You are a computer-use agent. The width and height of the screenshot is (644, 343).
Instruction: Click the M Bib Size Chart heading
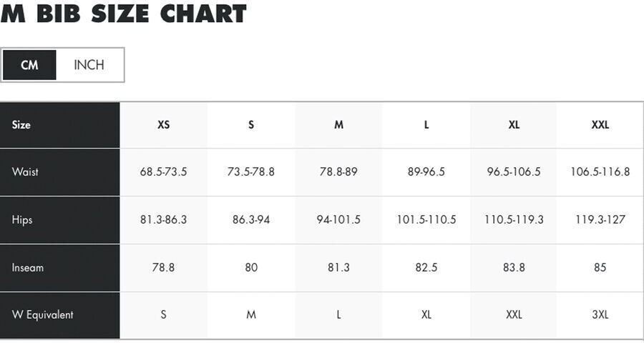click(x=123, y=14)
